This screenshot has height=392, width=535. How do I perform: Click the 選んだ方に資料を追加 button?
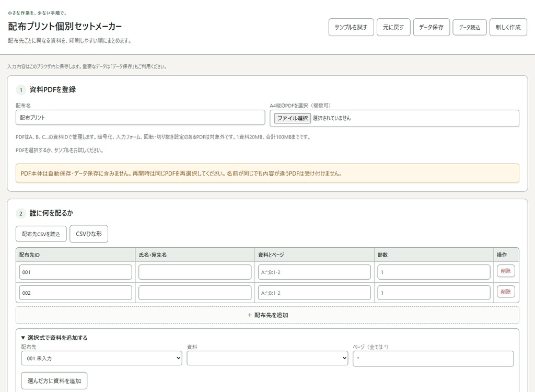point(54,381)
